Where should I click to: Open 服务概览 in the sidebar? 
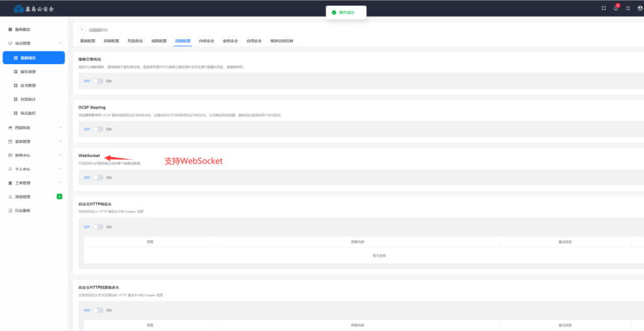pos(23,30)
